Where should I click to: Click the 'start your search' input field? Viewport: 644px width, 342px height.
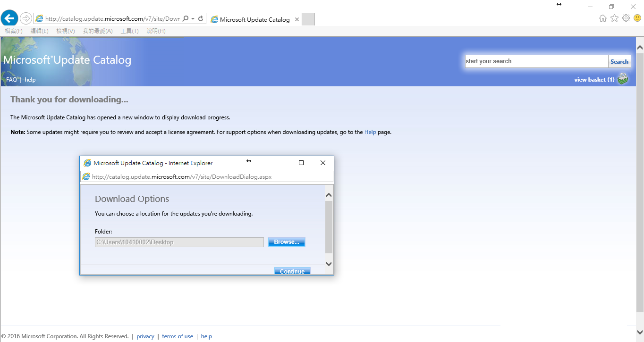536,61
